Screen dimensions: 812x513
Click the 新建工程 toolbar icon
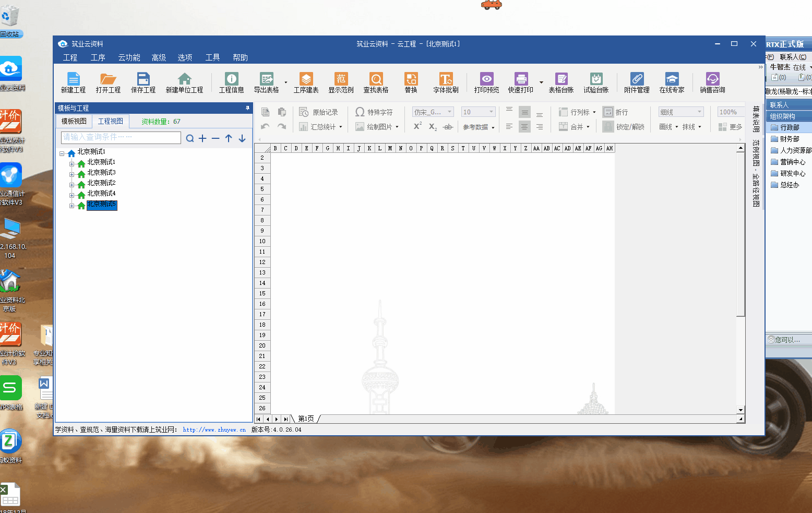click(73, 82)
